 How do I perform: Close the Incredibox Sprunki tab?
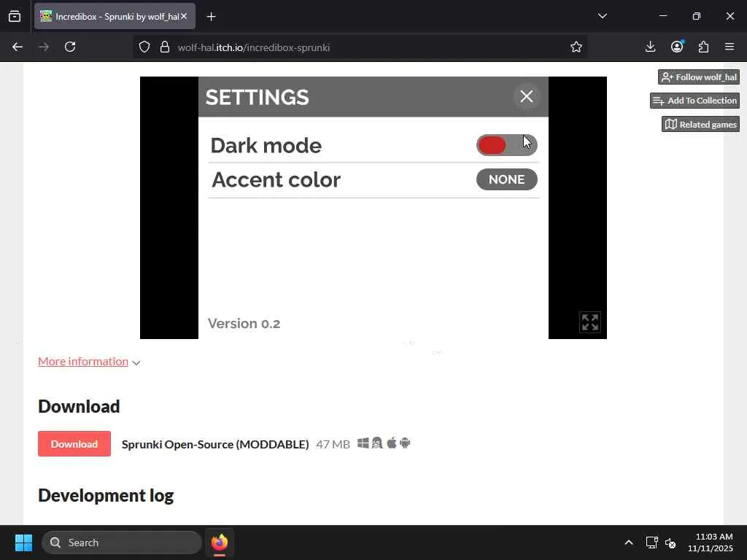pyautogui.click(x=184, y=16)
